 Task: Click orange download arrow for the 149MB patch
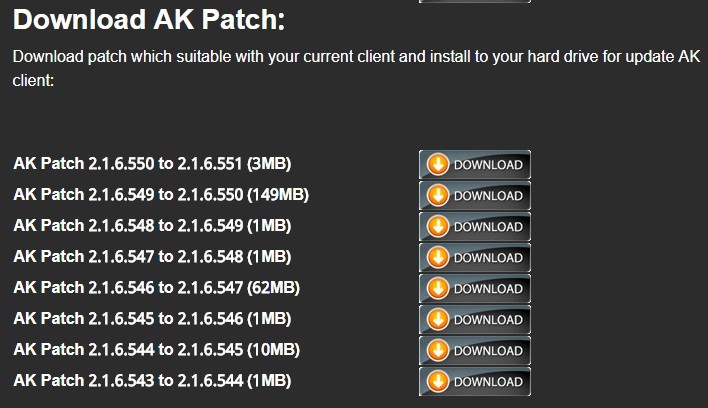[x=438, y=196]
